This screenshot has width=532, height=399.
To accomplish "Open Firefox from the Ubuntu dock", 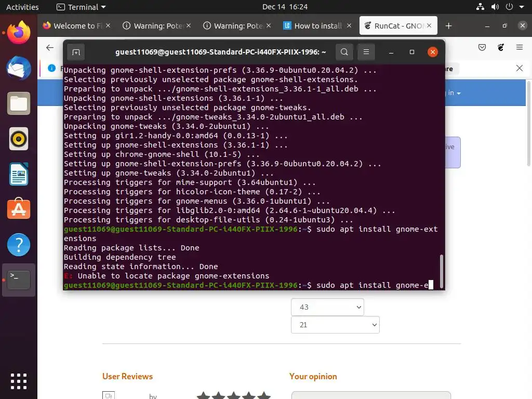I will tap(19, 33).
